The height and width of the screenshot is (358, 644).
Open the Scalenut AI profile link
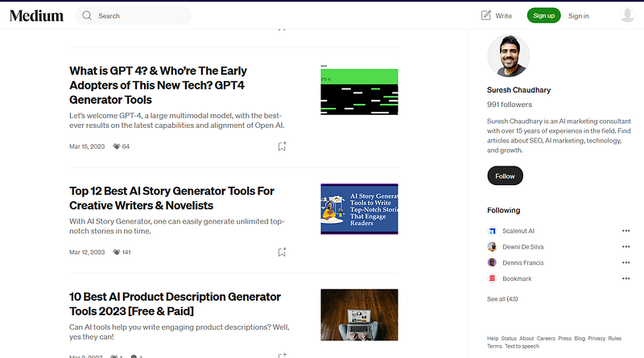(x=518, y=231)
